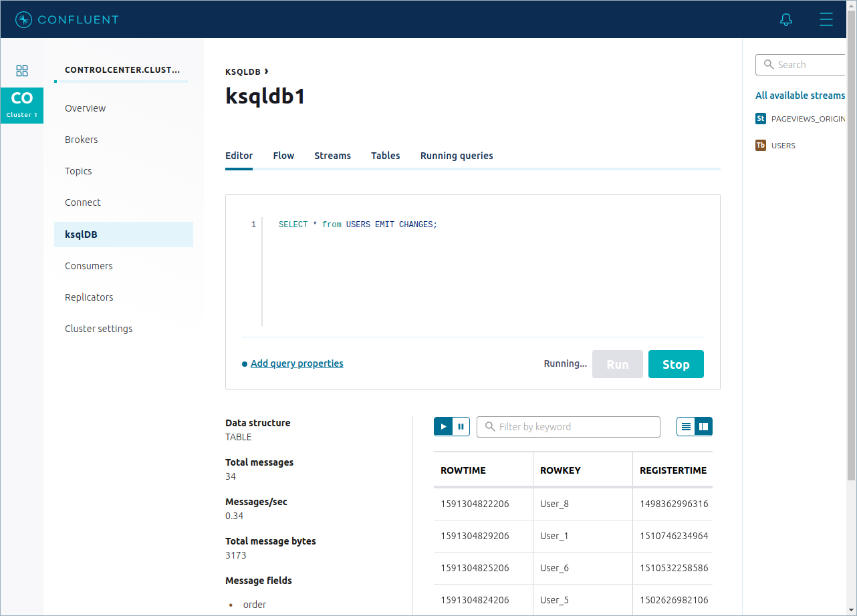Click the magnifier icon in streams search
Screen dimensions: 857x616
tap(769, 65)
